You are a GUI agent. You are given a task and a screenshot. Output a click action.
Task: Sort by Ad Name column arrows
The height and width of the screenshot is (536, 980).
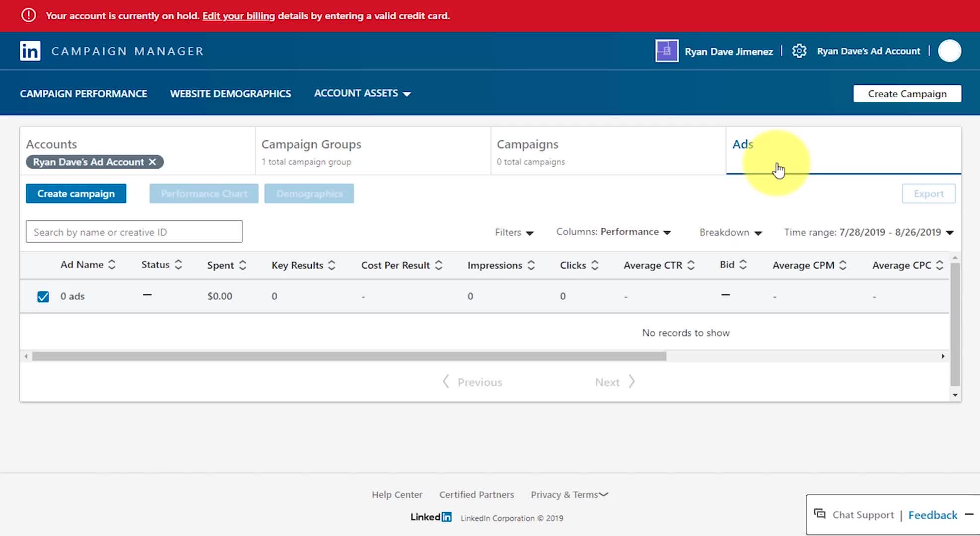pos(112,265)
